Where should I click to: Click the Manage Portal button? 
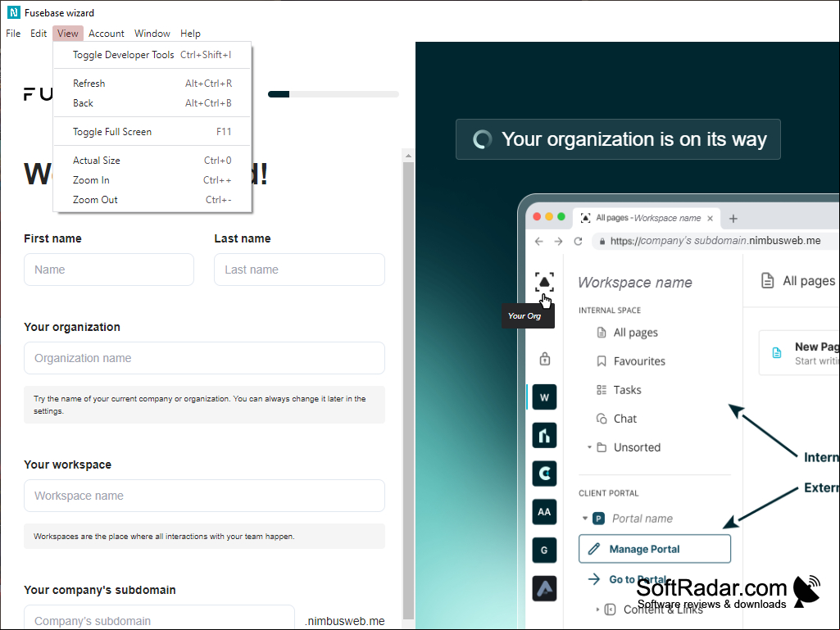(655, 549)
